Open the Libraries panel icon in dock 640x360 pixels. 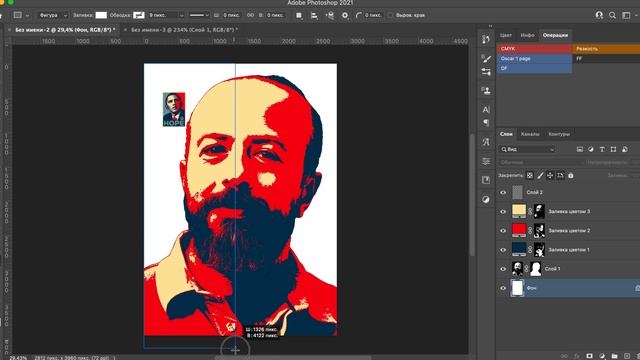(486, 180)
